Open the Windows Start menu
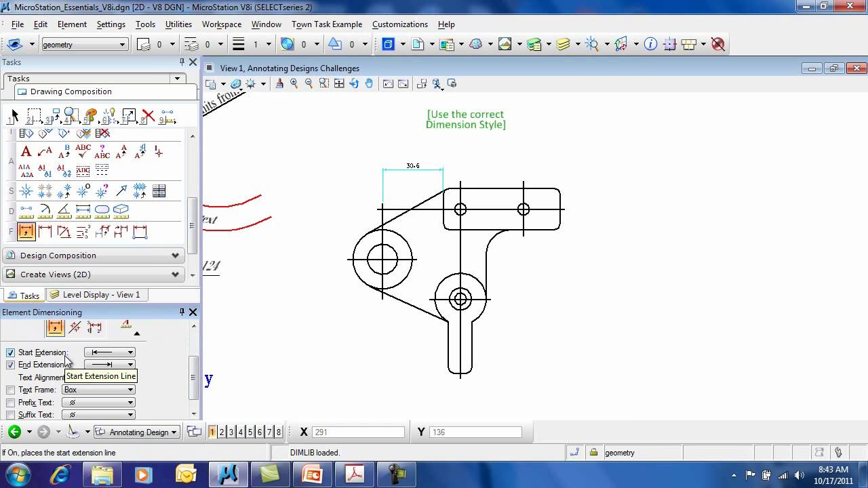 pyautogui.click(x=17, y=474)
